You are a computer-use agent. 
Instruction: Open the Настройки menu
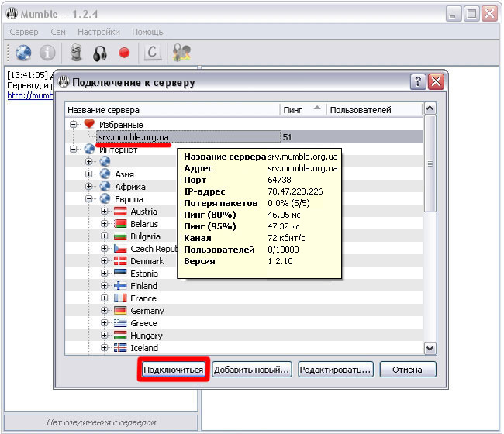tap(99, 32)
